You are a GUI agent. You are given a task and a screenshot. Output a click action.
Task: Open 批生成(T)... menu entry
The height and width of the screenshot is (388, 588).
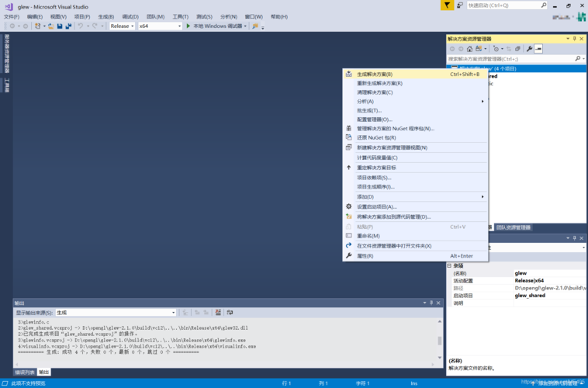tap(369, 110)
